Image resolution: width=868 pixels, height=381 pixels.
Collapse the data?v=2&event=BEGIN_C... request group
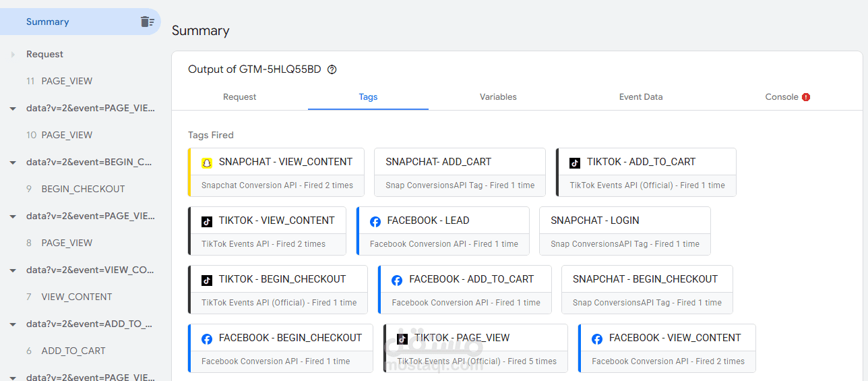(x=13, y=162)
